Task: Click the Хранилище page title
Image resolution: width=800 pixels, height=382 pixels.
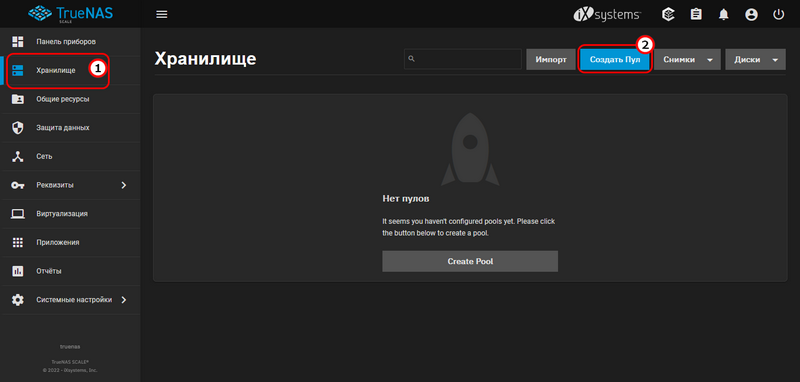Action: (x=205, y=59)
